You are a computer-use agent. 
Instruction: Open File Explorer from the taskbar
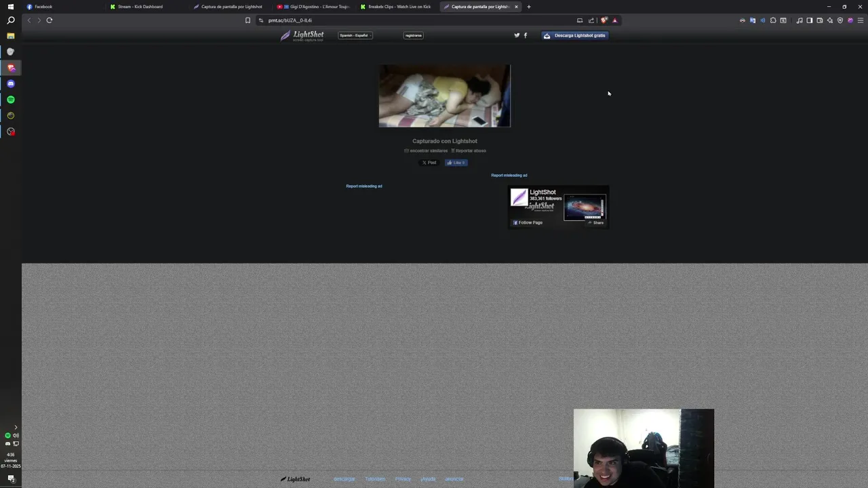[x=10, y=36]
